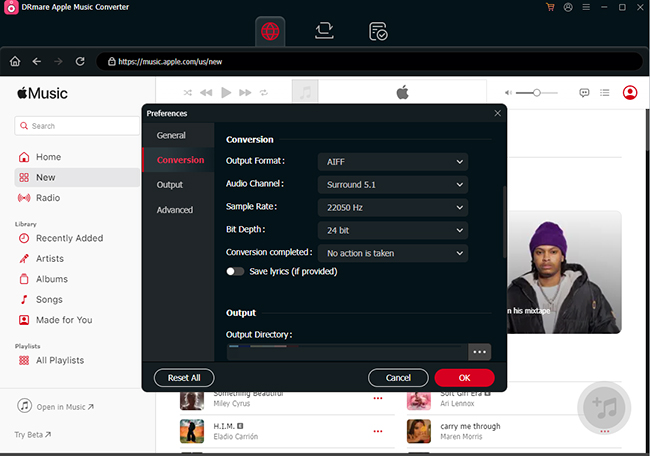The height and width of the screenshot is (456, 650).
Task: Toggle the repeat playback icon
Action: [264, 92]
